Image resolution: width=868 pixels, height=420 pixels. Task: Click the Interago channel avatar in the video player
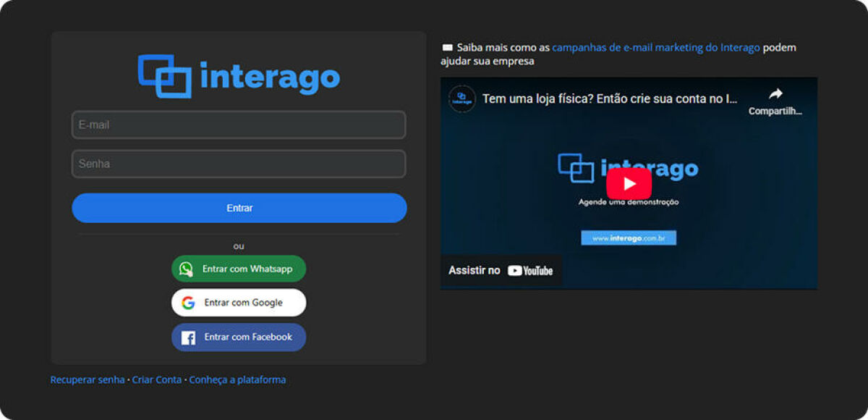tap(463, 99)
